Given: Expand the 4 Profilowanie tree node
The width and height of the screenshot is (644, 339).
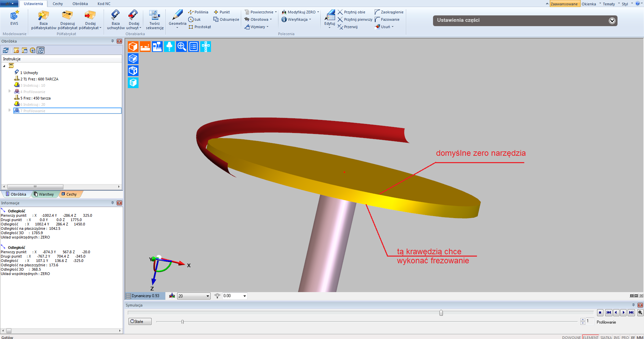Looking at the screenshot, I should point(9,91).
